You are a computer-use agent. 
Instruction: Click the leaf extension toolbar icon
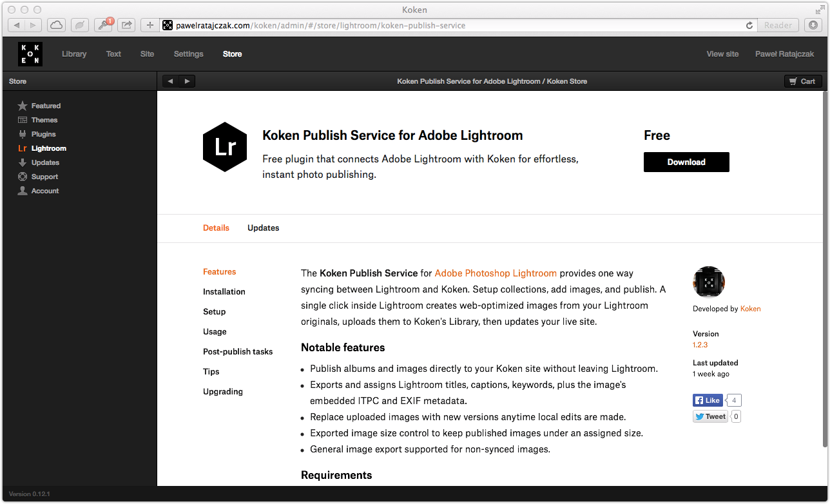pyautogui.click(x=80, y=25)
